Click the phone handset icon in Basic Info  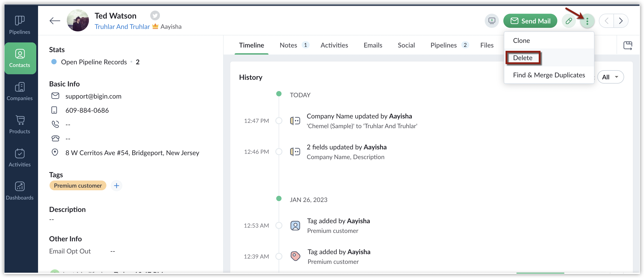pos(55,124)
